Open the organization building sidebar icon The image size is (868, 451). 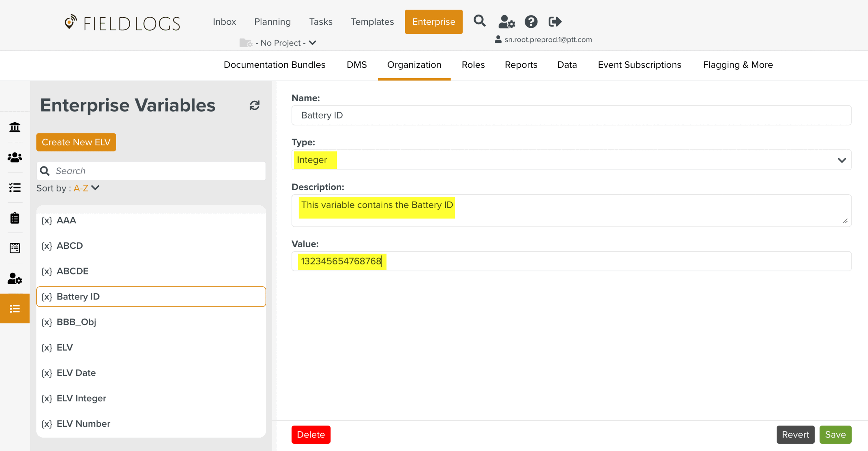[15, 127]
